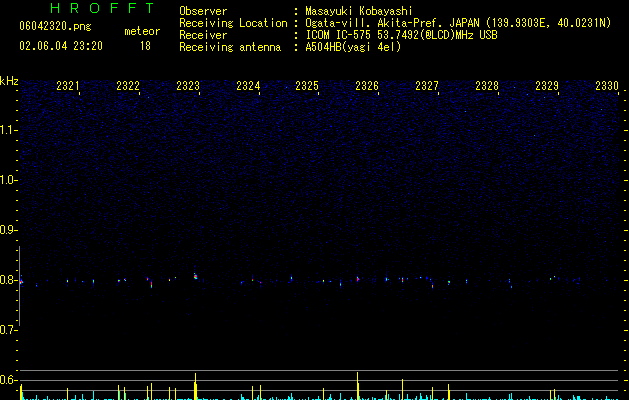Click the 1.1 frequency axis label
Image resolution: width=629 pixels, height=400 pixels.
click(8, 130)
